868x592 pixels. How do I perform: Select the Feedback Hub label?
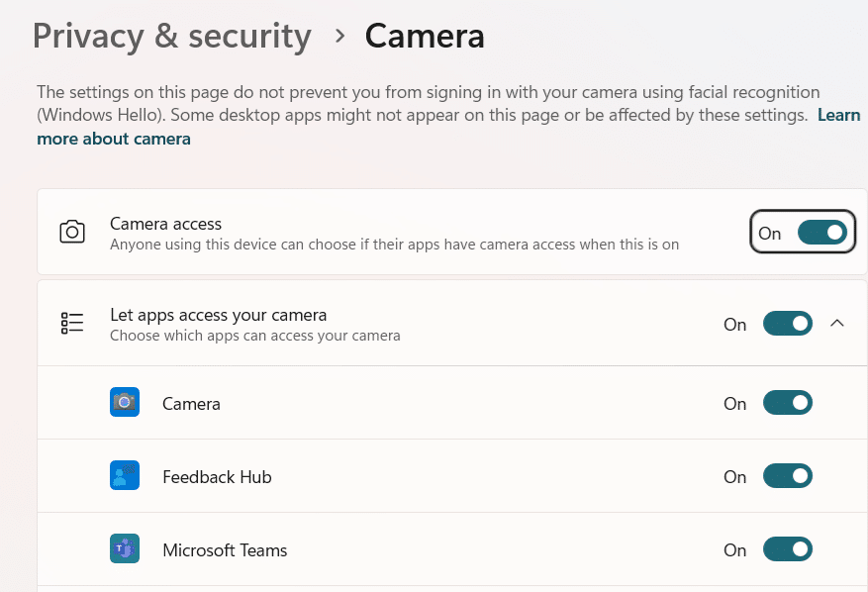[217, 477]
